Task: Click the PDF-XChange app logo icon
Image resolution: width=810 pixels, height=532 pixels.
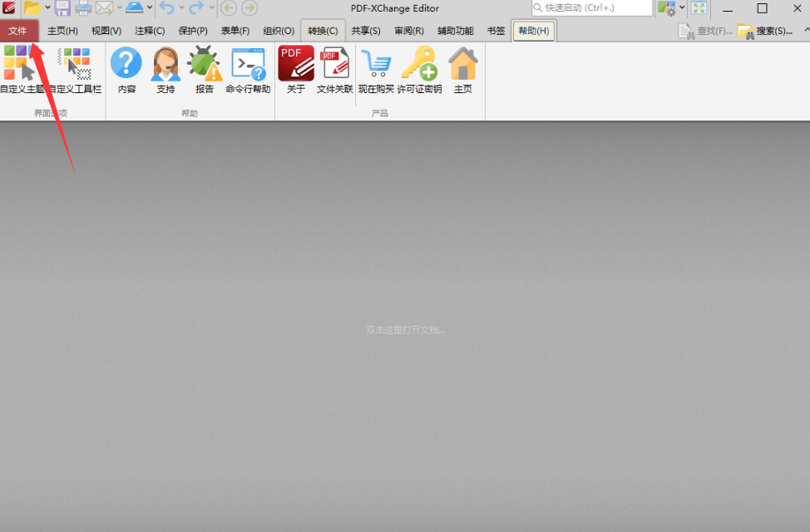Action: click(x=9, y=7)
